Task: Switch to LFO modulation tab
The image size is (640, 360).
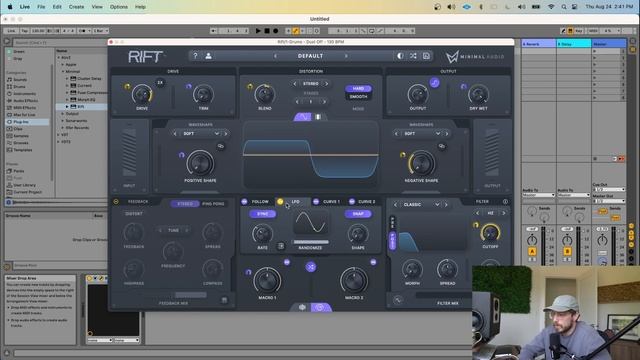Action: point(295,202)
